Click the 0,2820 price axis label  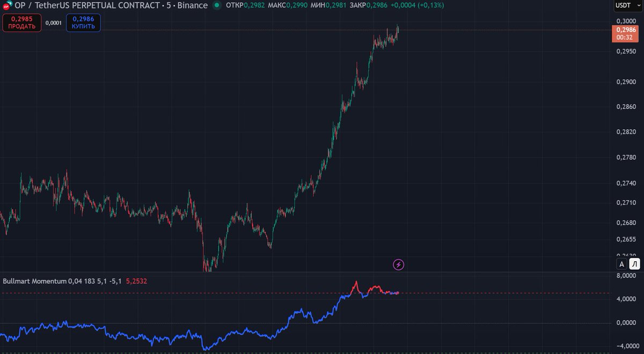tap(626, 132)
